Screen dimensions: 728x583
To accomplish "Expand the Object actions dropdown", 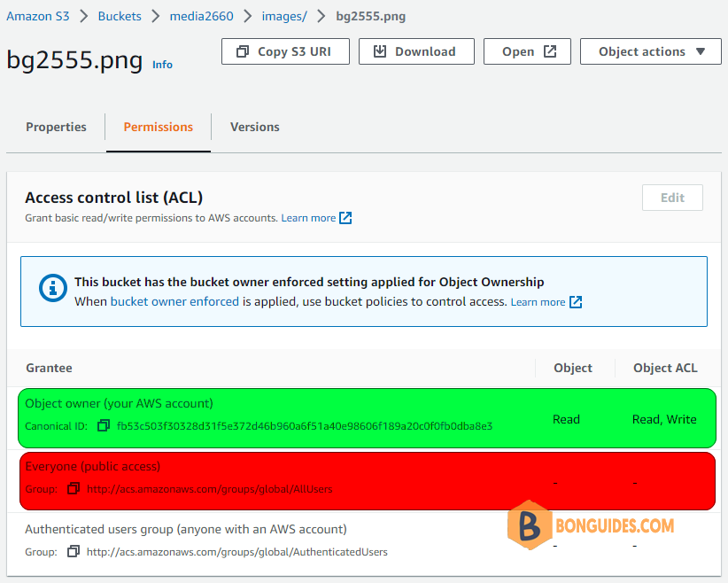I will tap(650, 51).
